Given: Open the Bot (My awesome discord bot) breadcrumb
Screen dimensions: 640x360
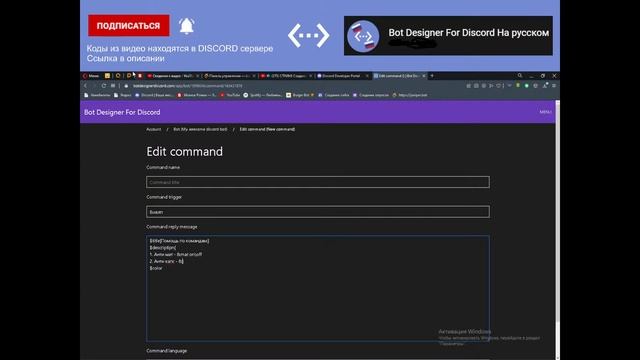Looking at the screenshot, I should [x=200, y=129].
